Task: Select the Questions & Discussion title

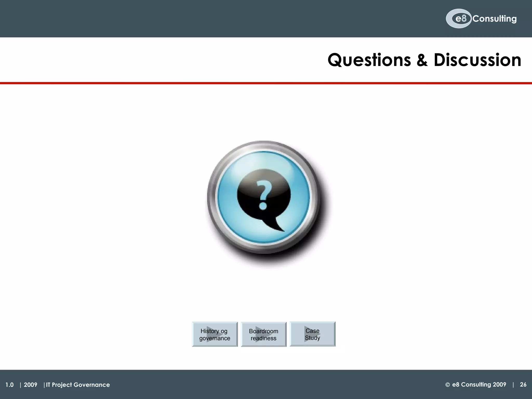Action: coord(424,60)
